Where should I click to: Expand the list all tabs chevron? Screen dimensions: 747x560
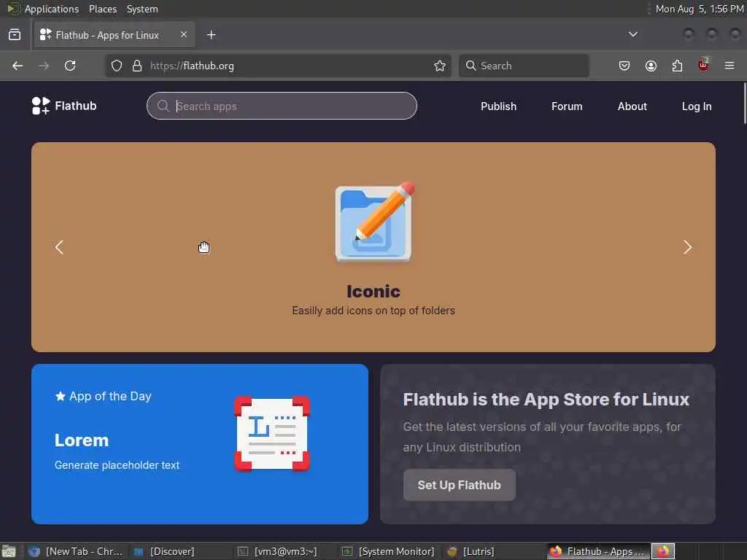pos(633,34)
